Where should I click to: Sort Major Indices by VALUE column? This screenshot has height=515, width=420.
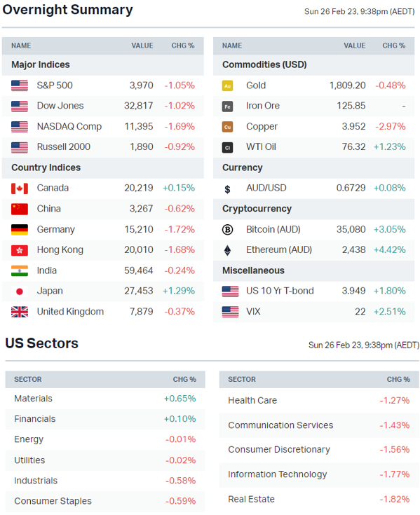pyautogui.click(x=142, y=46)
